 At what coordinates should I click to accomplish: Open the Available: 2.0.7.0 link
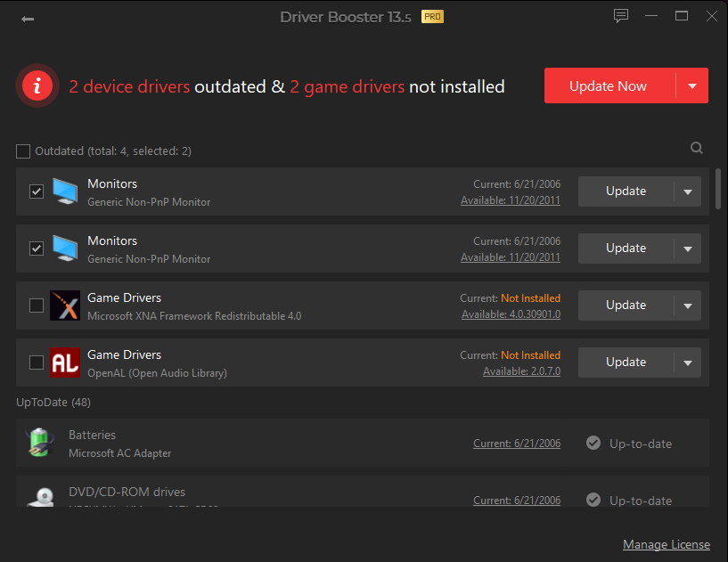(x=521, y=371)
